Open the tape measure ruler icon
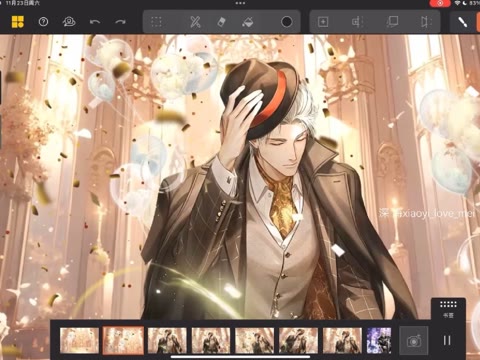 click(69, 22)
